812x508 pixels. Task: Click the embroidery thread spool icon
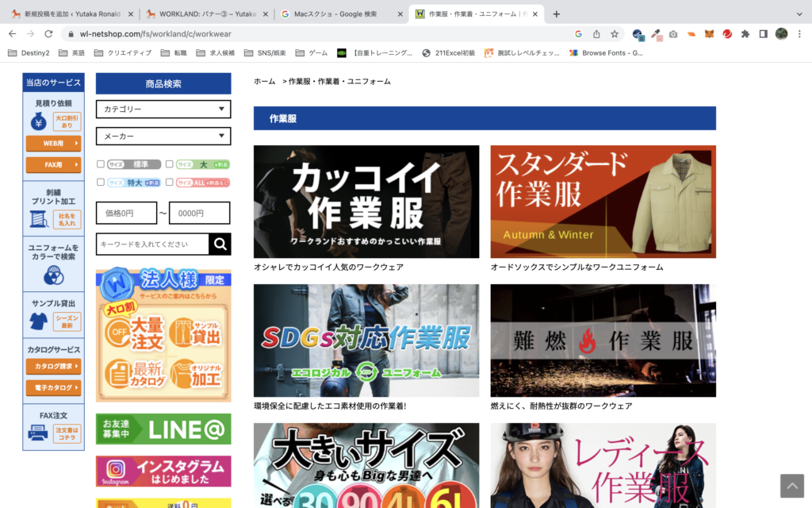[x=39, y=219]
